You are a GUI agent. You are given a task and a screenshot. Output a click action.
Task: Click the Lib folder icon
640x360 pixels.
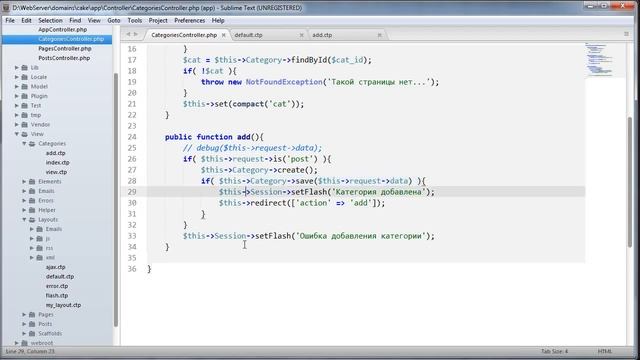point(24,67)
